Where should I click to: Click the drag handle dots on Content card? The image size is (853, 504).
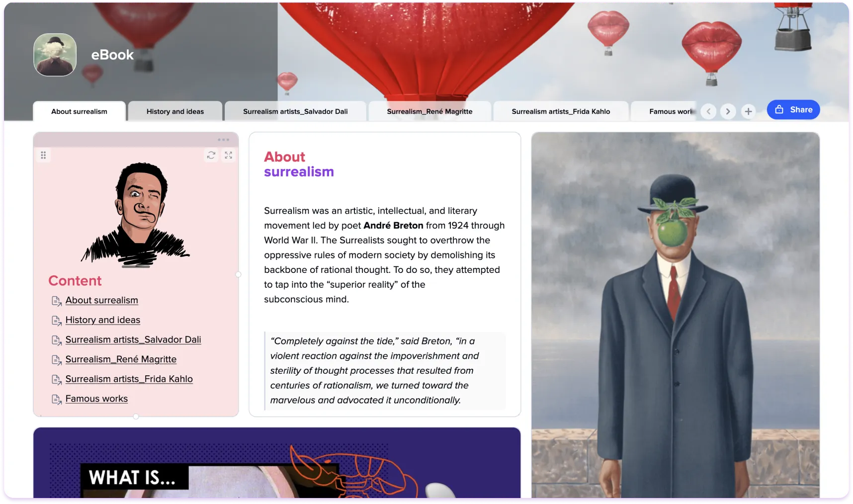43,155
